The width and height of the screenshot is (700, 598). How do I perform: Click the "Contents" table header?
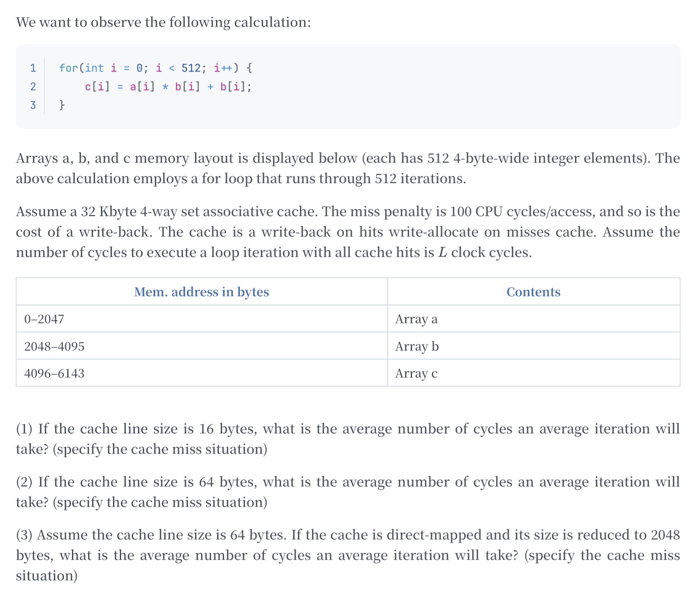coord(533,292)
